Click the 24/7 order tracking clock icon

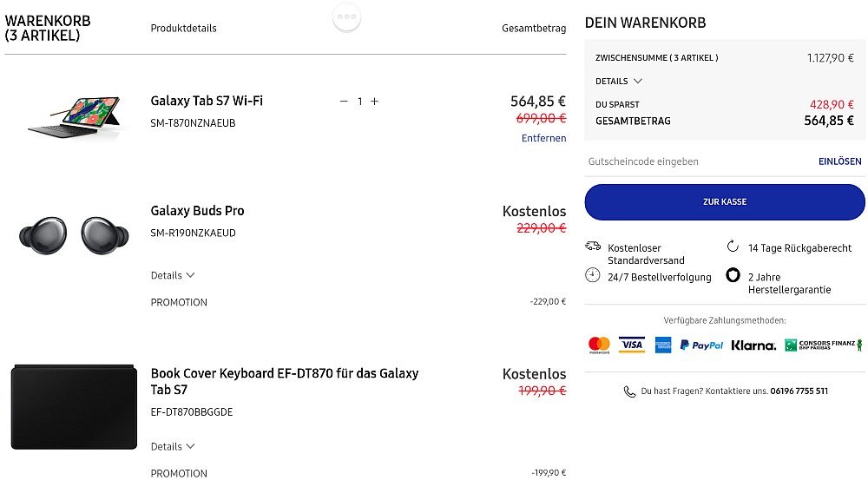pos(592,275)
